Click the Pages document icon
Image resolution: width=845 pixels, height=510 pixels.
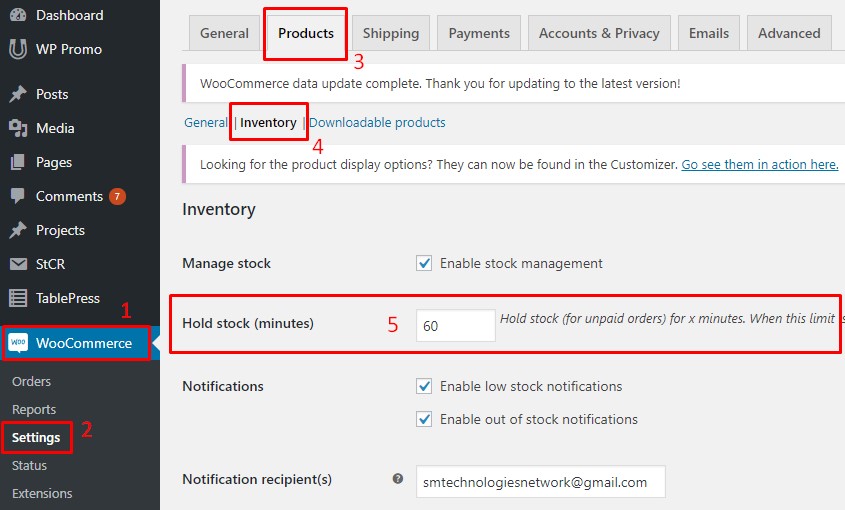coord(18,162)
